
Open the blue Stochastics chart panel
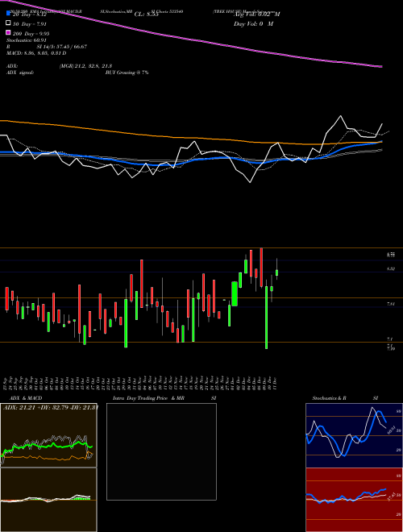354,435
